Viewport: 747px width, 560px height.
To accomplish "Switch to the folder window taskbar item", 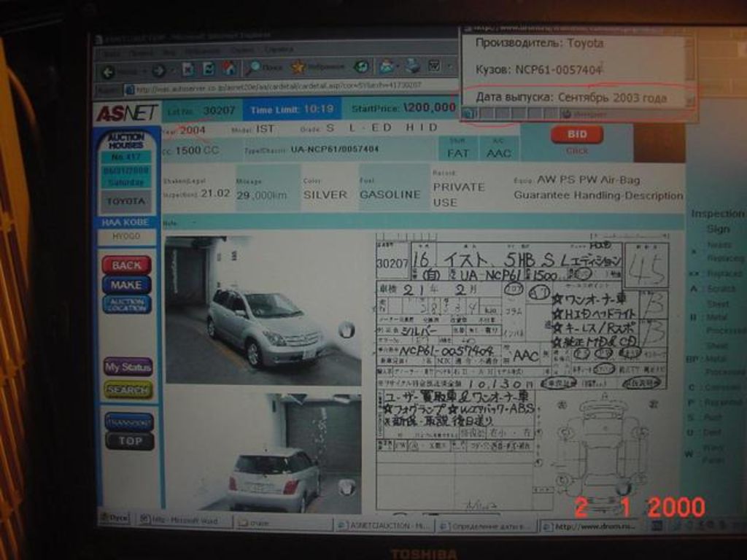I will tap(283, 523).
